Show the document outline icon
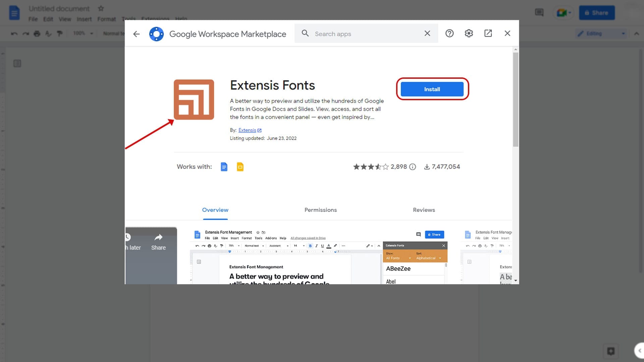 pos(17,63)
